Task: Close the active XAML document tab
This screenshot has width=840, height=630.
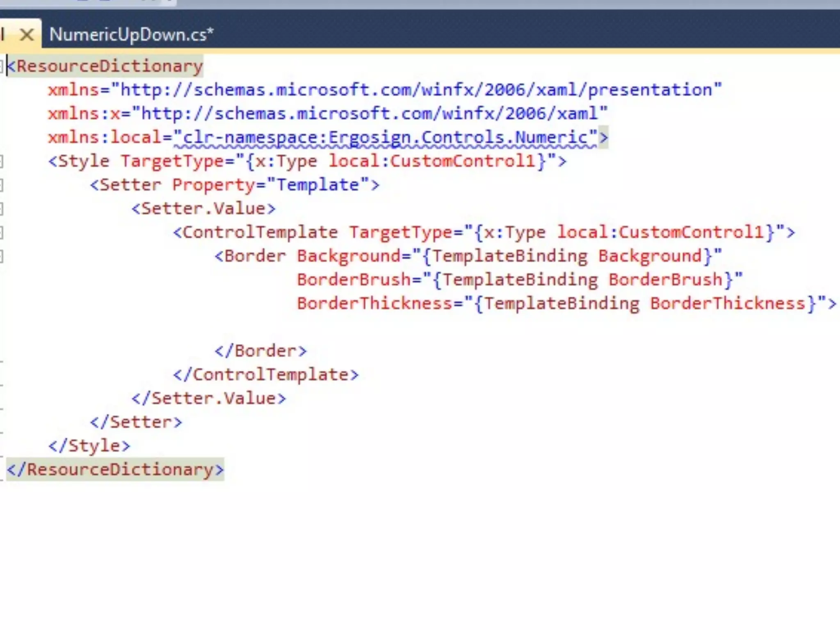Action: tap(27, 35)
